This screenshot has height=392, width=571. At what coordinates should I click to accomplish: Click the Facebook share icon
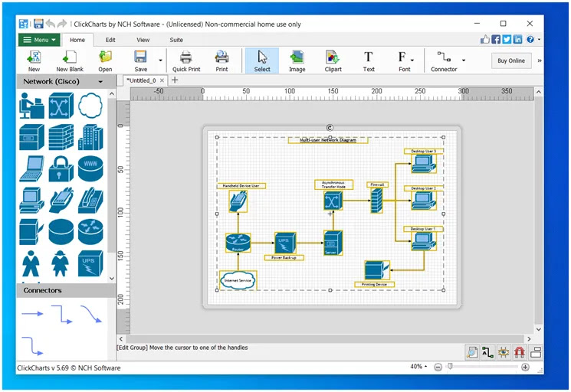[x=496, y=39]
